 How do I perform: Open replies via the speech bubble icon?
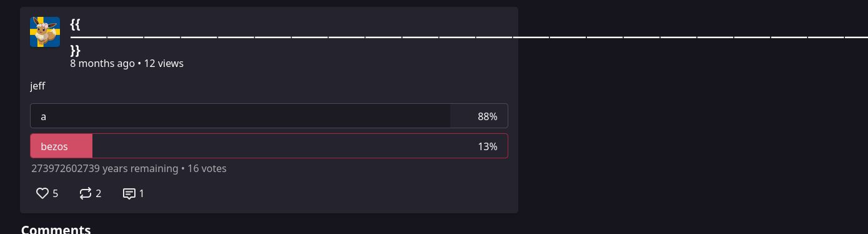129,193
